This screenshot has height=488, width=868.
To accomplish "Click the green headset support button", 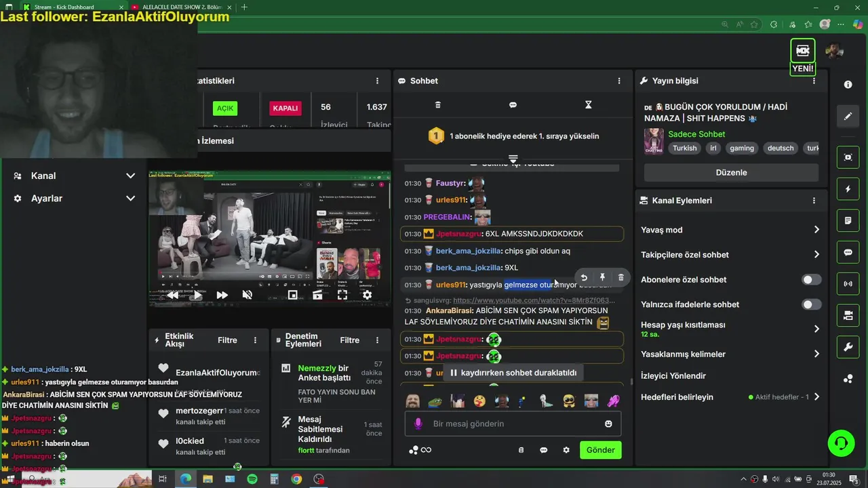I will [x=841, y=443].
